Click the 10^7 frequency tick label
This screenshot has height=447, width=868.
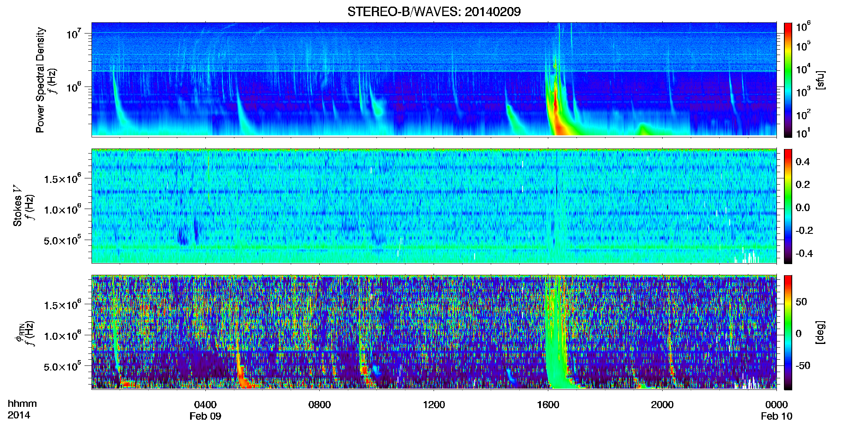coord(75,34)
